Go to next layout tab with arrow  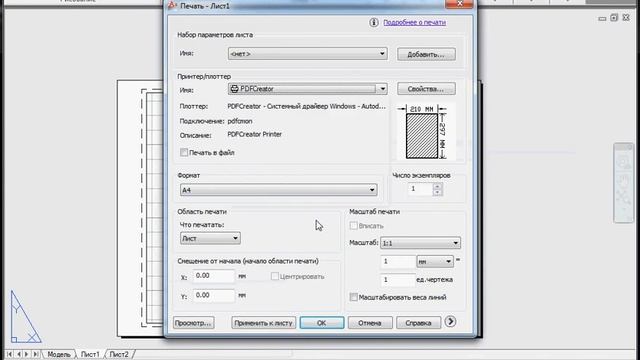tap(27, 354)
